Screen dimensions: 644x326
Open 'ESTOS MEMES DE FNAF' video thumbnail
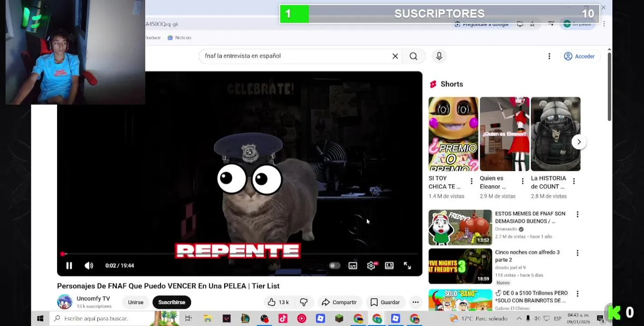[x=460, y=227]
